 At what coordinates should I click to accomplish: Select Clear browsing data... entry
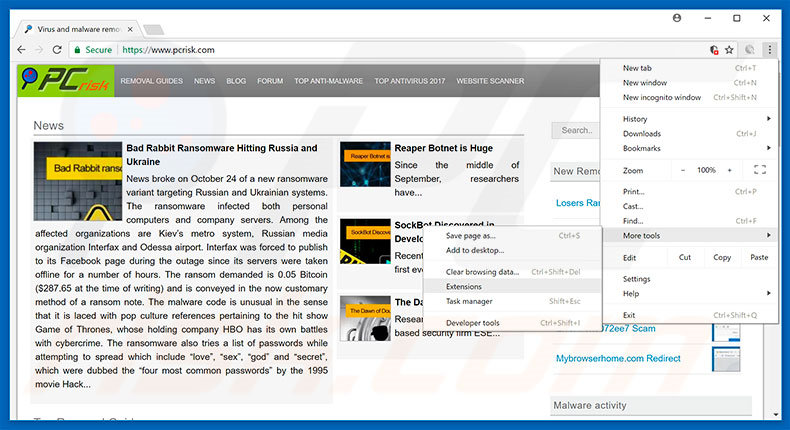pyautogui.click(x=512, y=272)
